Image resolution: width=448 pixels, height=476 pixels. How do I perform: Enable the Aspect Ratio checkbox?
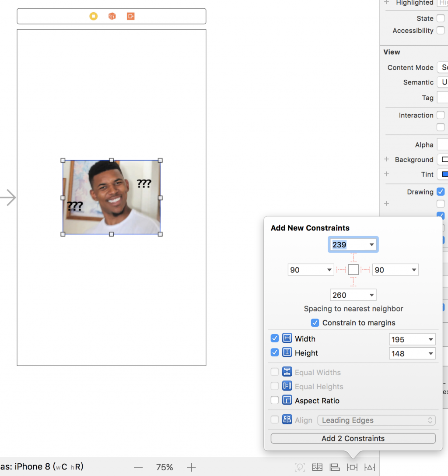(x=274, y=400)
